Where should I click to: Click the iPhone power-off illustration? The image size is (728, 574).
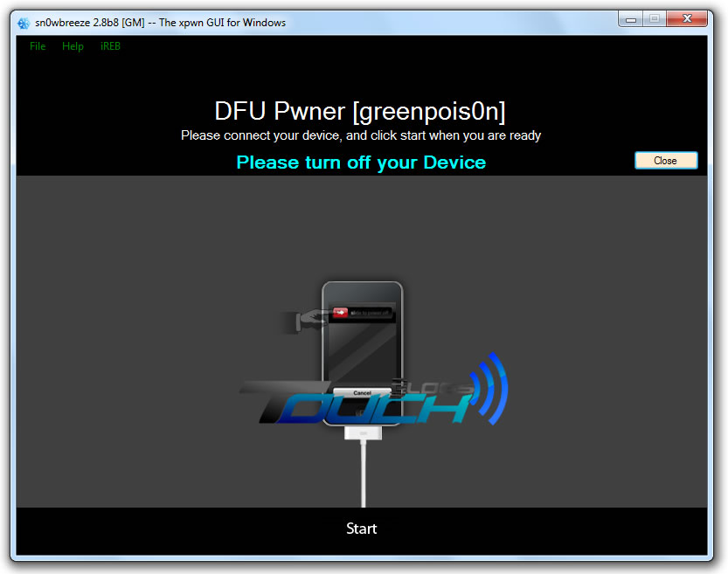point(363,354)
